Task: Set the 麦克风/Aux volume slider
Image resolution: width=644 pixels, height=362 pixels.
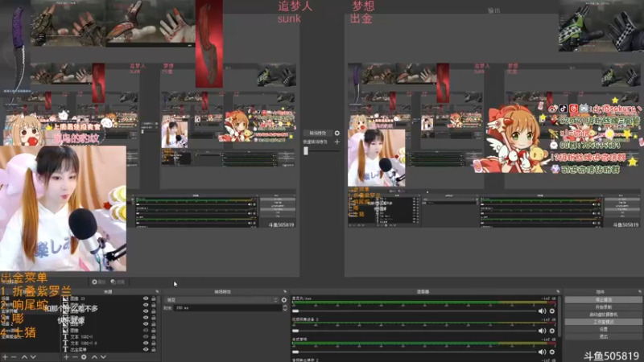Action: 414,311
